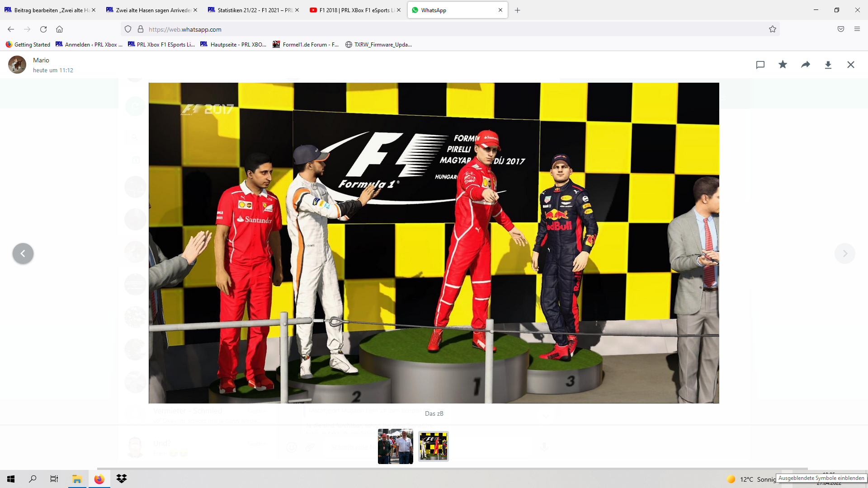Close the WhatsApp tab

500,10
